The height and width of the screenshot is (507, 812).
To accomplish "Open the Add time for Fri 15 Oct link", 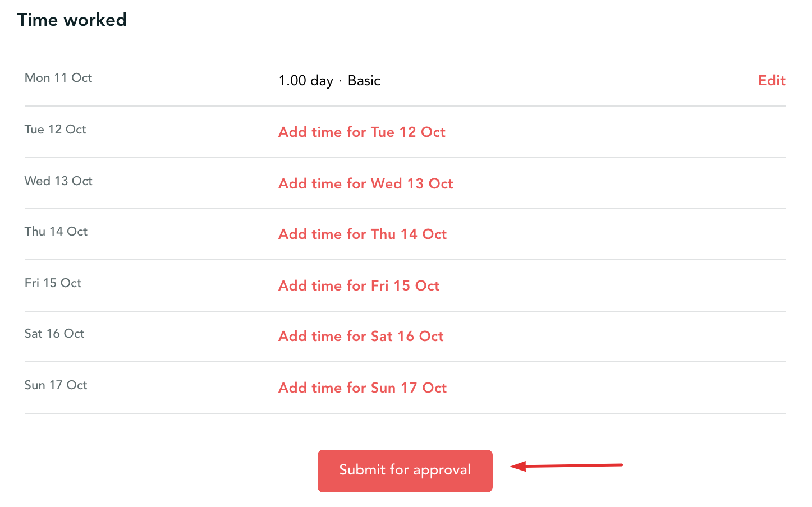I will (x=359, y=285).
